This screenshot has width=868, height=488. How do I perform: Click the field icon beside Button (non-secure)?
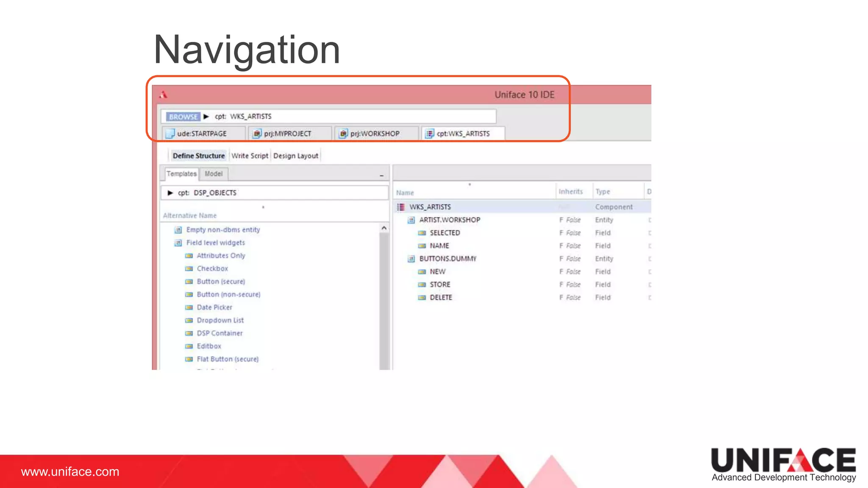tap(189, 294)
